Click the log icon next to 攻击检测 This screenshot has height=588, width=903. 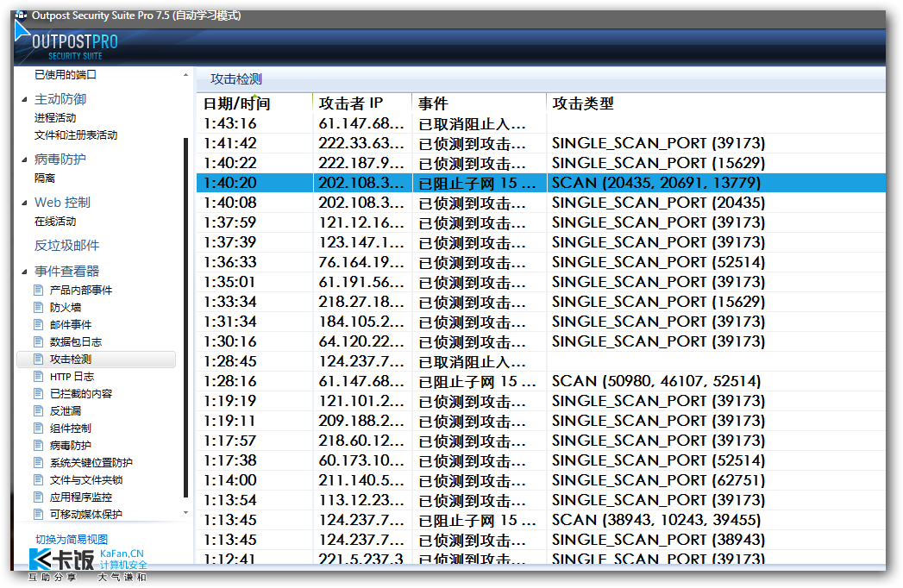pos(39,359)
